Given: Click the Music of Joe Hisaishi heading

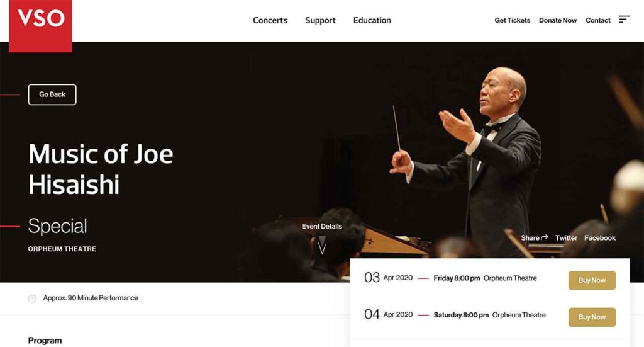Looking at the screenshot, I should [x=101, y=169].
